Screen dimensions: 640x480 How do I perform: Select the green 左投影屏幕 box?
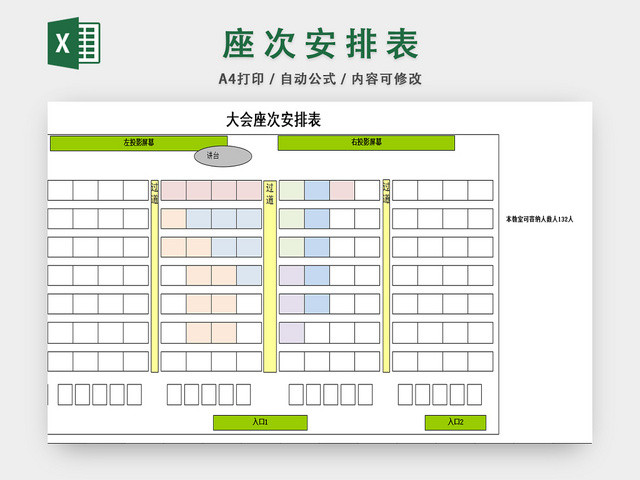(x=139, y=143)
